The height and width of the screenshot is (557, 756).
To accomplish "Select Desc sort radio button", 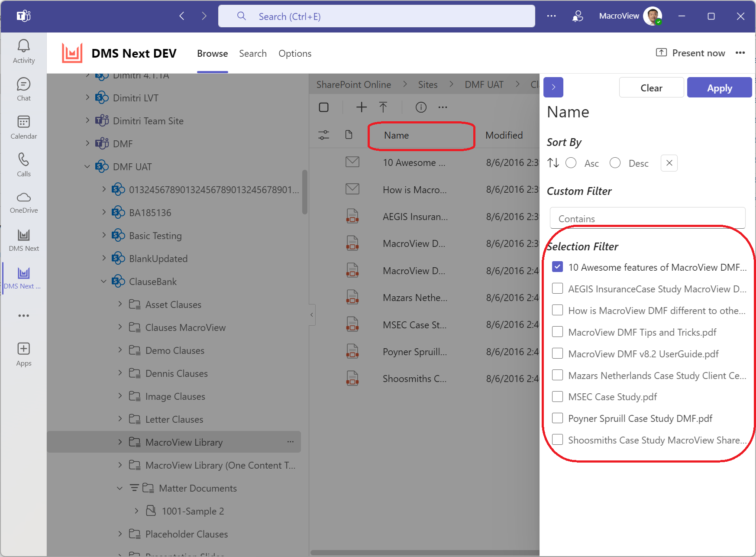I will point(615,163).
